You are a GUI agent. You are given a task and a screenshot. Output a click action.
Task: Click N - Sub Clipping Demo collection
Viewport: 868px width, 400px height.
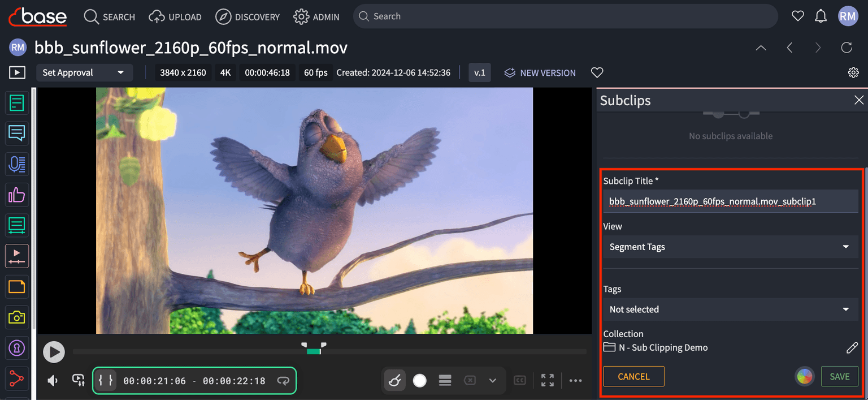[663, 347]
